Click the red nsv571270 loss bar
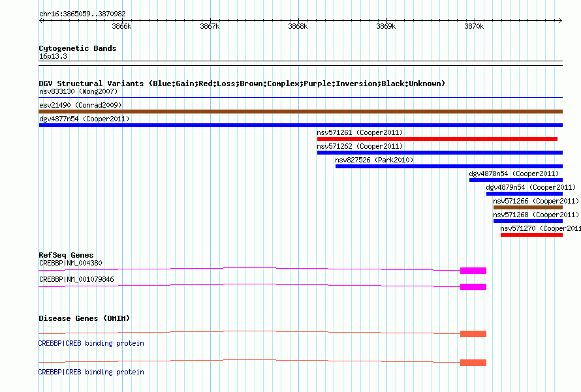Viewport: 581px width, 392px height. point(532,235)
